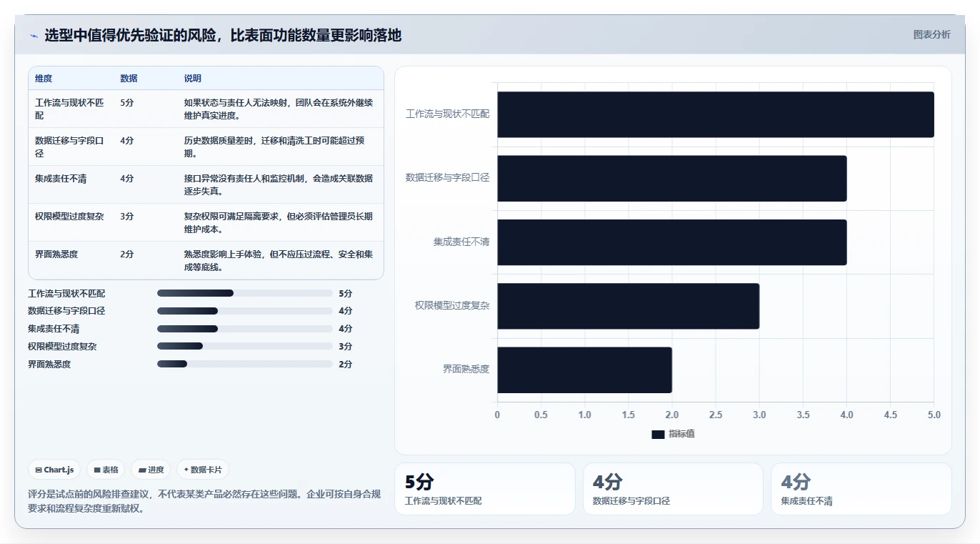This screenshot has height=544, width=980.
Task: Click the 5.0 x-axis tick label
Action: tap(934, 415)
